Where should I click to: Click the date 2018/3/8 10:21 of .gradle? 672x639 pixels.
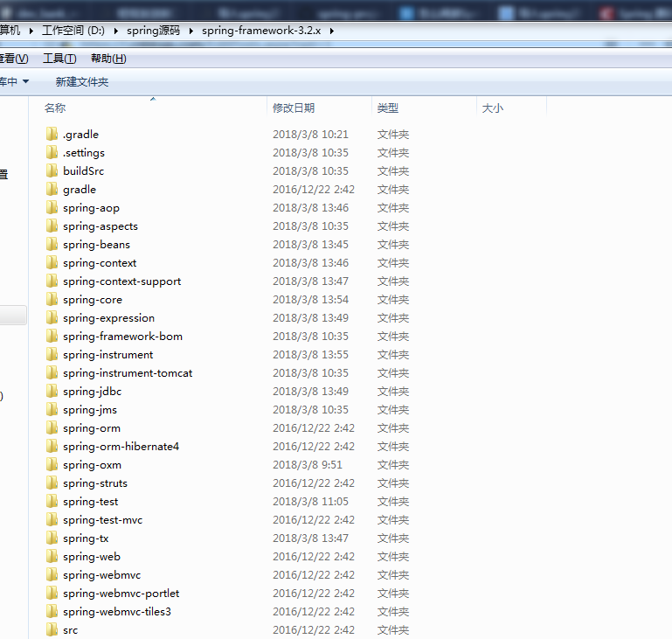pos(311,134)
